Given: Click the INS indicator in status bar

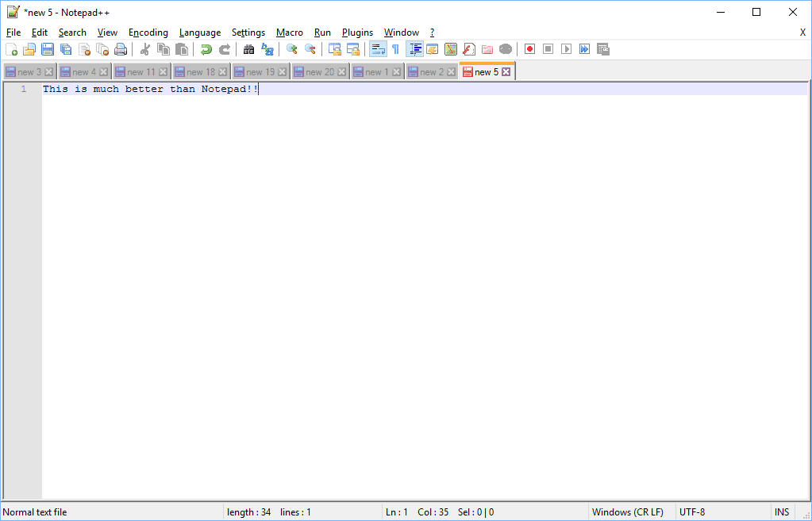Looking at the screenshot, I should 782,512.
